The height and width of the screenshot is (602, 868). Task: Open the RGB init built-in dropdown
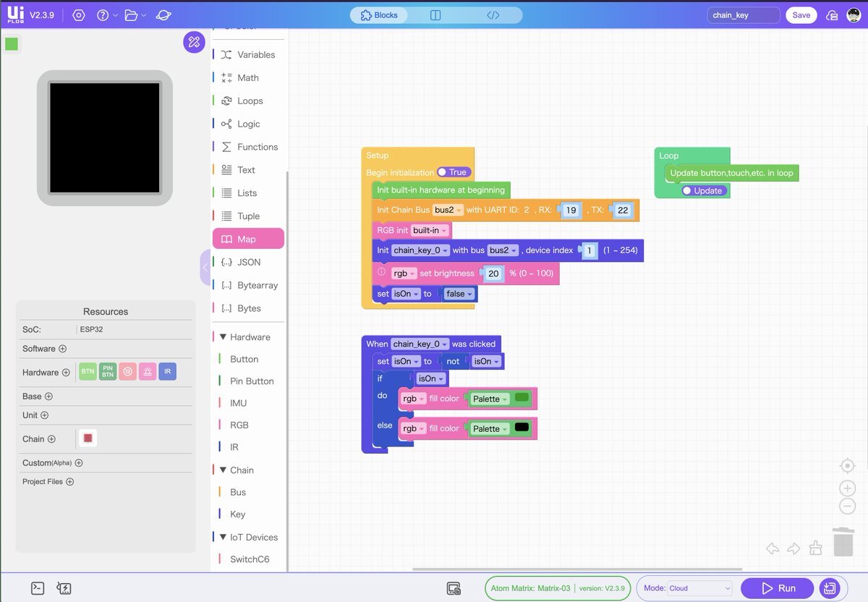tap(430, 230)
